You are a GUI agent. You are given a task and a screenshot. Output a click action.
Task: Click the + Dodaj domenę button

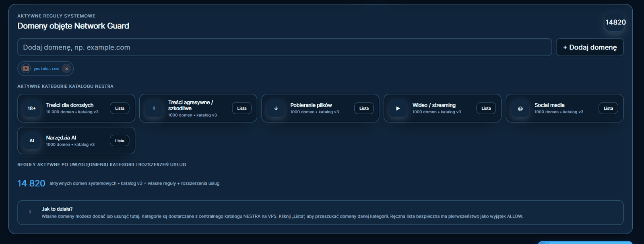[x=590, y=47]
